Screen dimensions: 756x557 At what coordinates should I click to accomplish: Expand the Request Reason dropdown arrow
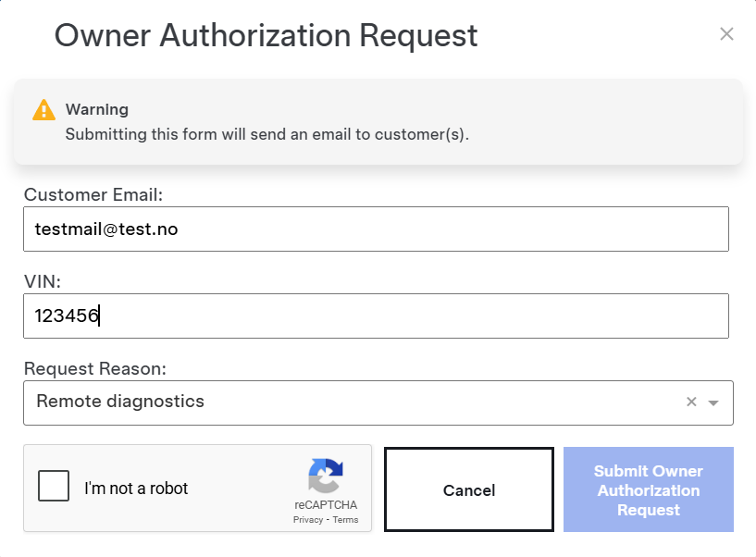click(713, 402)
